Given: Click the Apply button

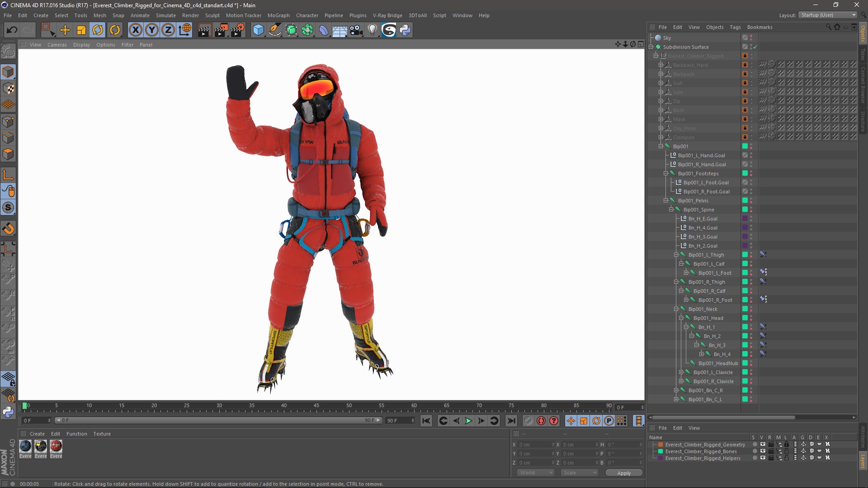Looking at the screenshot, I should pos(624,473).
